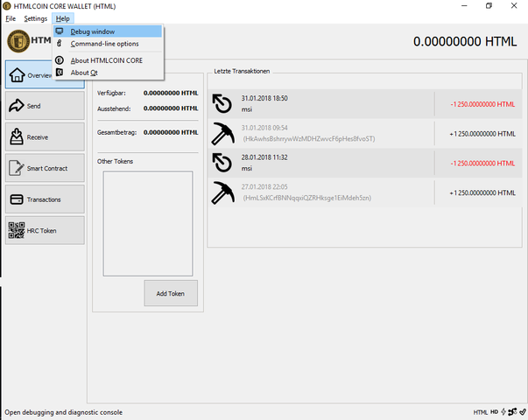
Task: Click the +1 250 amount on 27.01.2018 22:05
Action: 482,193
